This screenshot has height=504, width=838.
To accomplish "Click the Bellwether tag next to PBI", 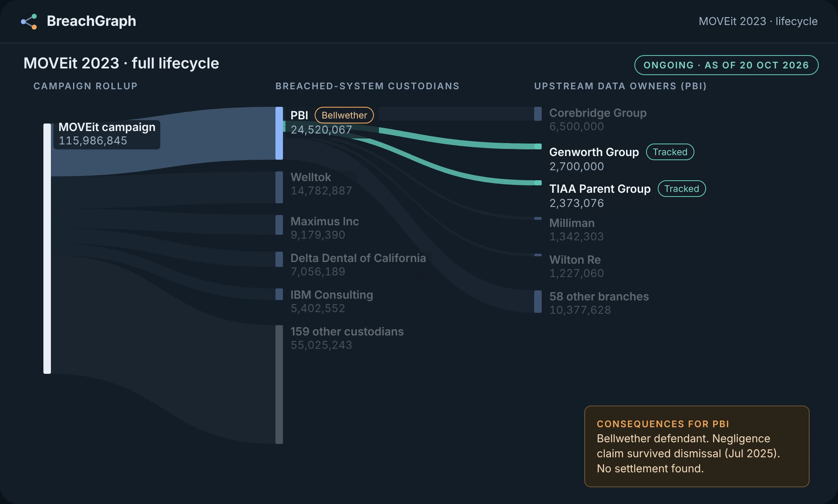I will (344, 115).
